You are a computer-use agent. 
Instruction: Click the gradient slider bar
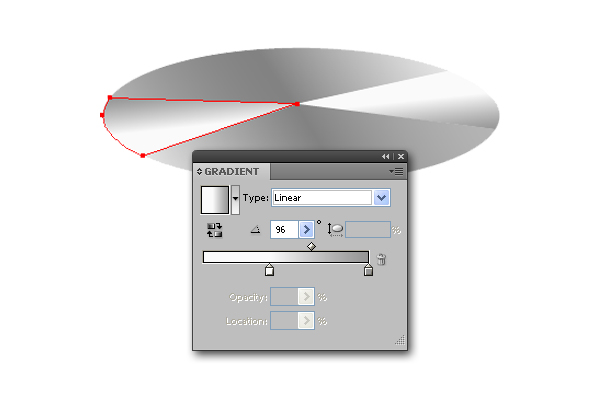[x=286, y=257]
